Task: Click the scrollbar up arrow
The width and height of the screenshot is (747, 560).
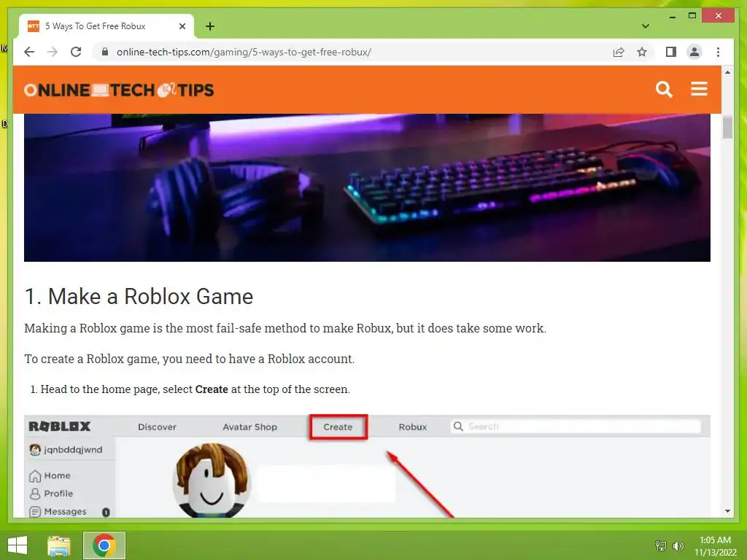Action: (727, 72)
